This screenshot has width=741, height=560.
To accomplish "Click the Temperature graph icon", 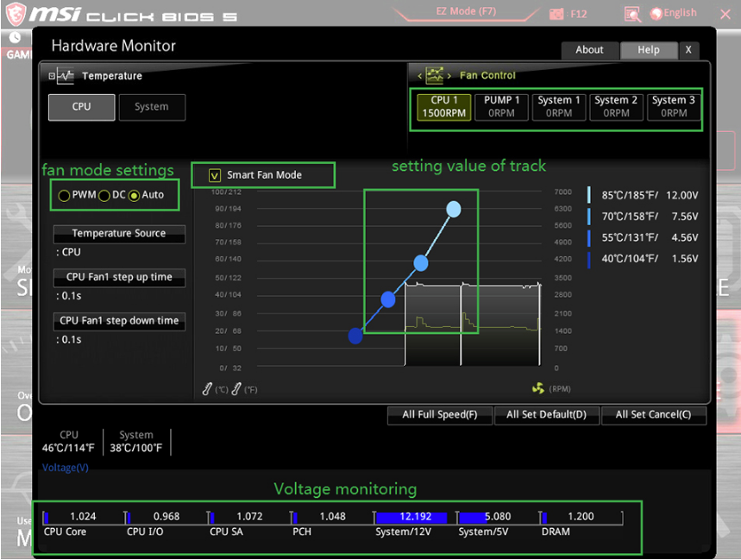I will [x=66, y=76].
